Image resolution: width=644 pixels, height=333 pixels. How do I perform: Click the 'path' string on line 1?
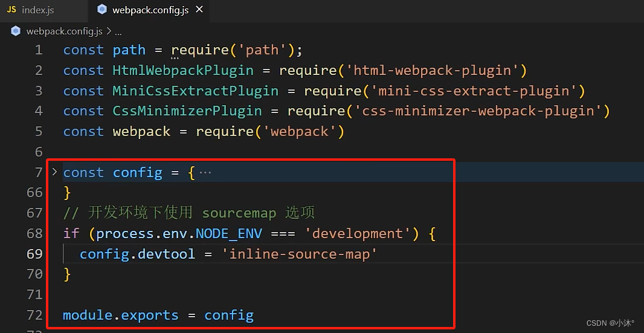pos(262,50)
